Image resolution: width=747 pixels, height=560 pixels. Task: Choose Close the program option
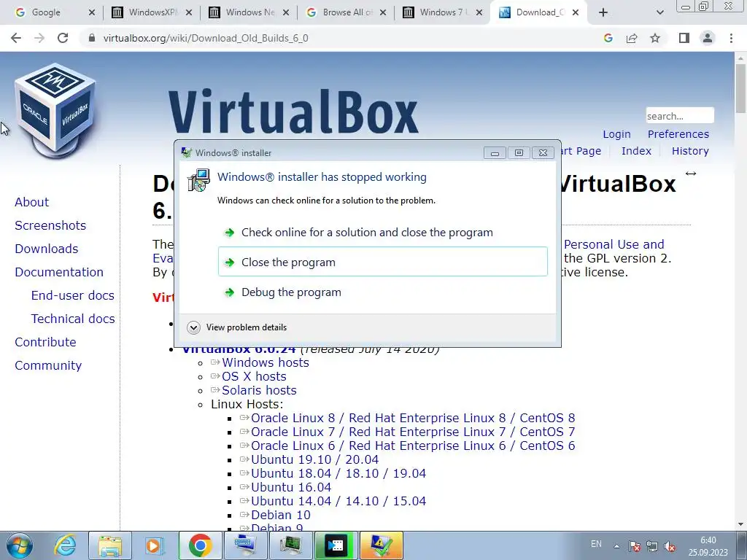[382, 262]
